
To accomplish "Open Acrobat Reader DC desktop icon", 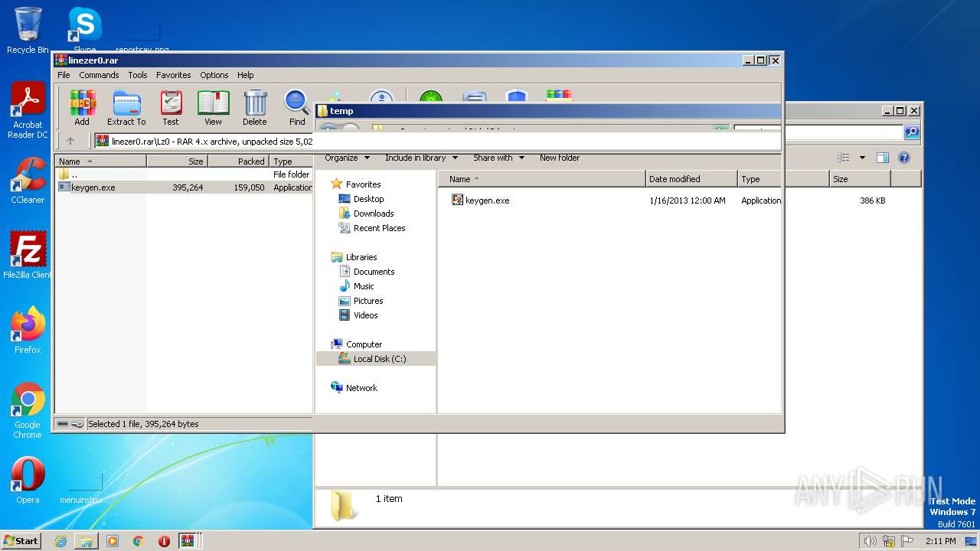I will pos(28,111).
